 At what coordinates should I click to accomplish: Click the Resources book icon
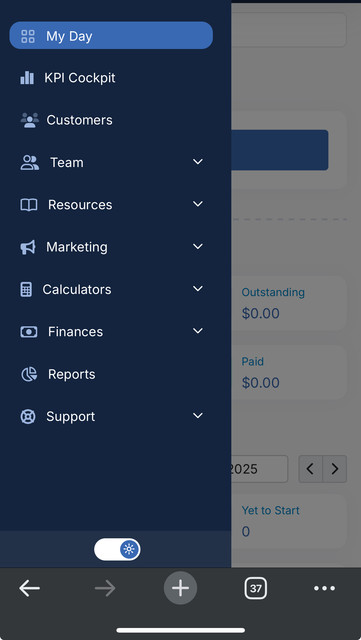(x=29, y=204)
